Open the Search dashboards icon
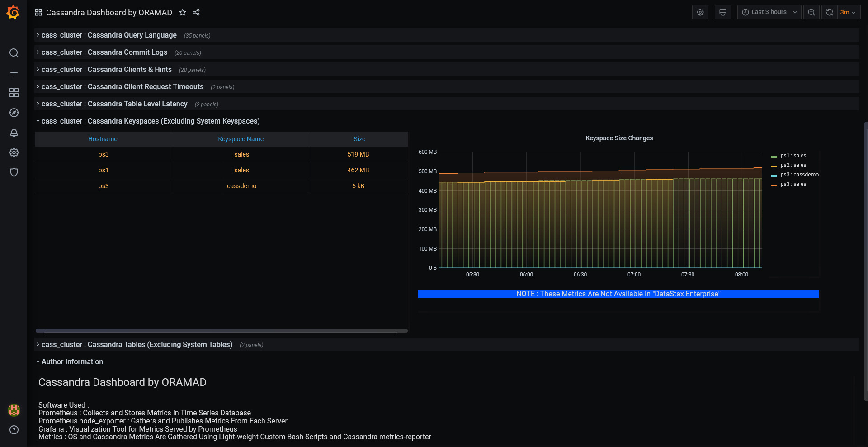Viewport: 868px width, 447px height. click(x=14, y=53)
